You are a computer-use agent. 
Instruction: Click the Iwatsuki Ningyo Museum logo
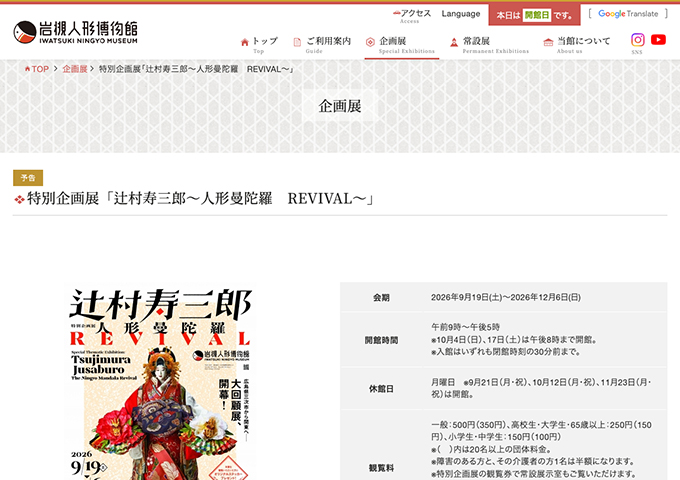tap(75, 32)
